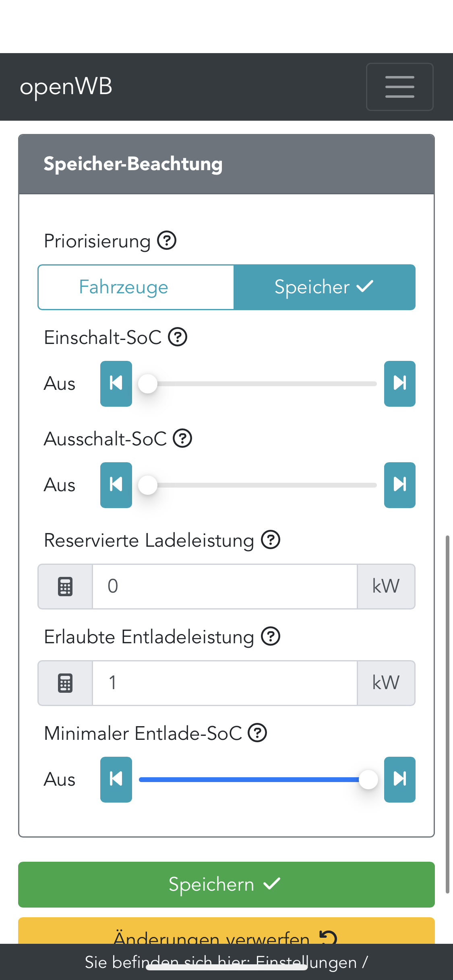This screenshot has width=453, height=980.
Task: Click the Priorisierung help icon
Action: (167, 241)
